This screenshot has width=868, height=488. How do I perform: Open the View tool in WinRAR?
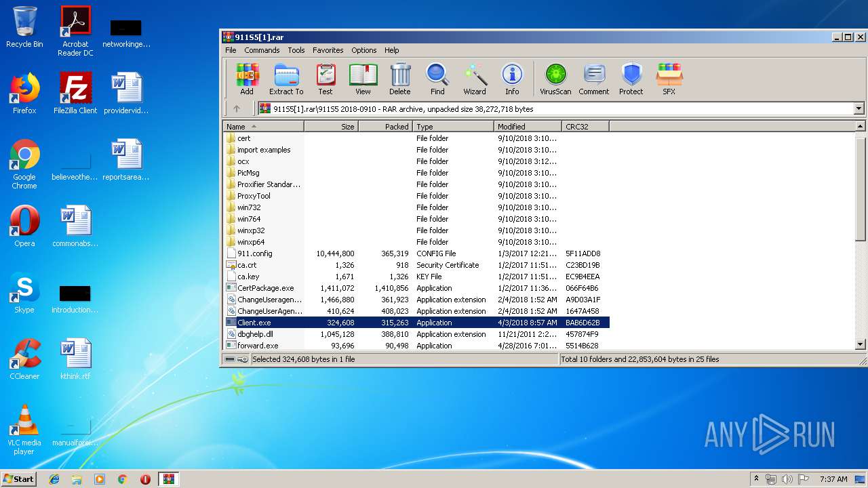363,79
